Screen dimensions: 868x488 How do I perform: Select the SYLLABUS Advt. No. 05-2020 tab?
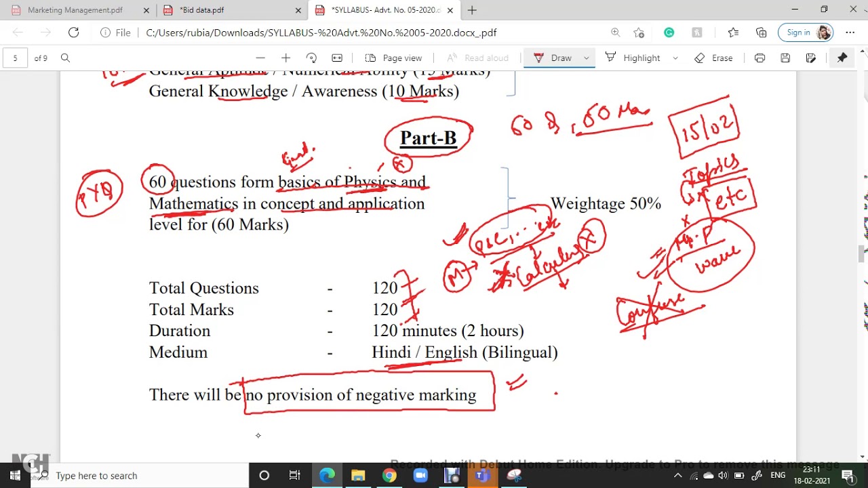click(386, 10)
